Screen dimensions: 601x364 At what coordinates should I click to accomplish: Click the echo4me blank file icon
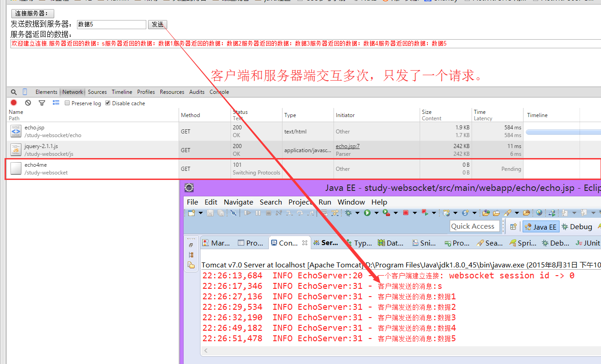pos(16,169)
